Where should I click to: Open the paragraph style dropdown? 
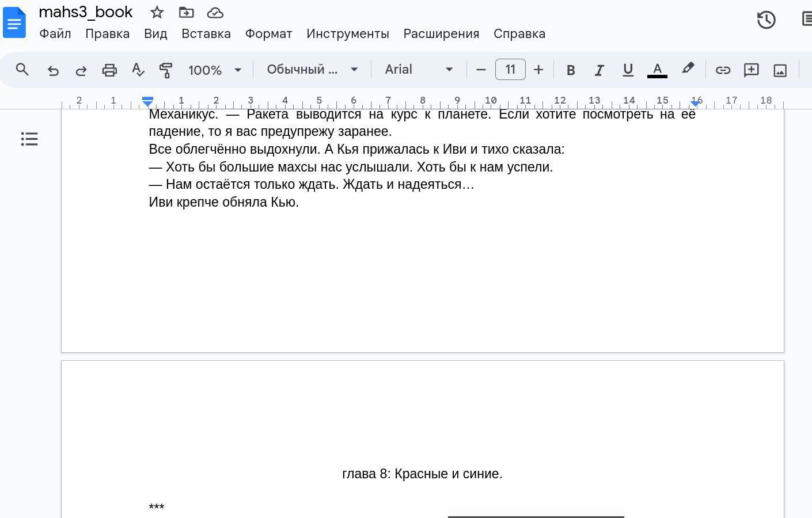312,70
